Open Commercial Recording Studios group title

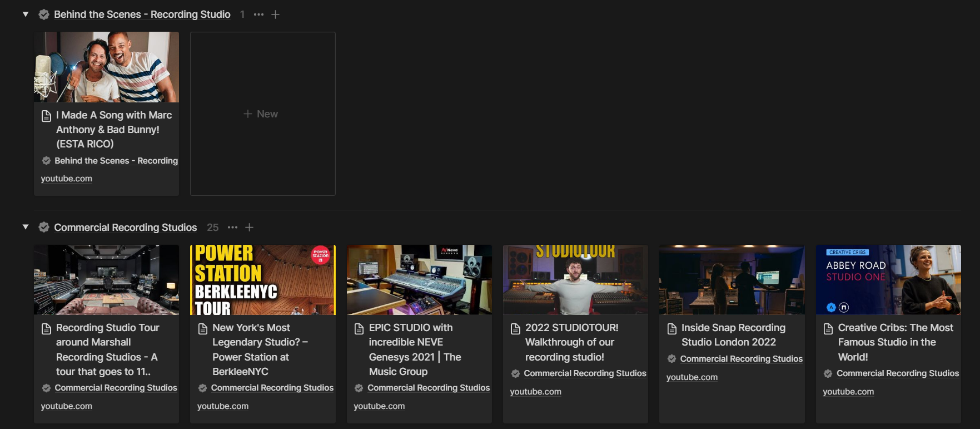[x=126, y=228]
